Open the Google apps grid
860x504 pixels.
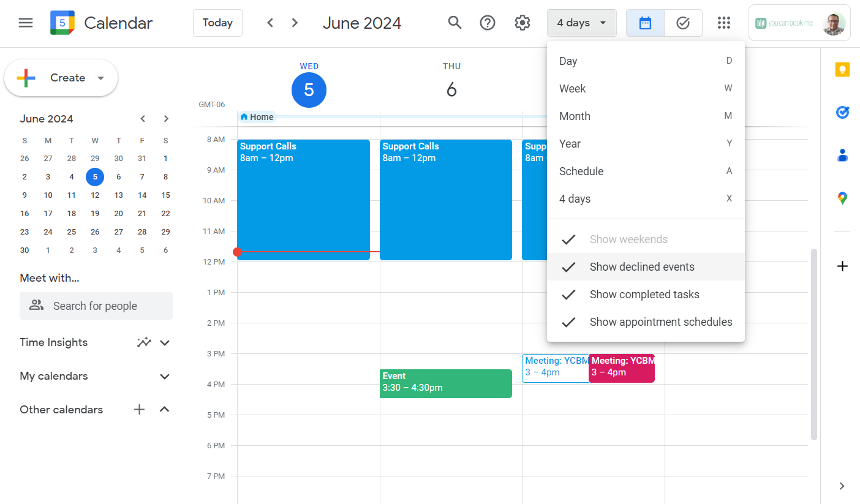click(724, 23)
